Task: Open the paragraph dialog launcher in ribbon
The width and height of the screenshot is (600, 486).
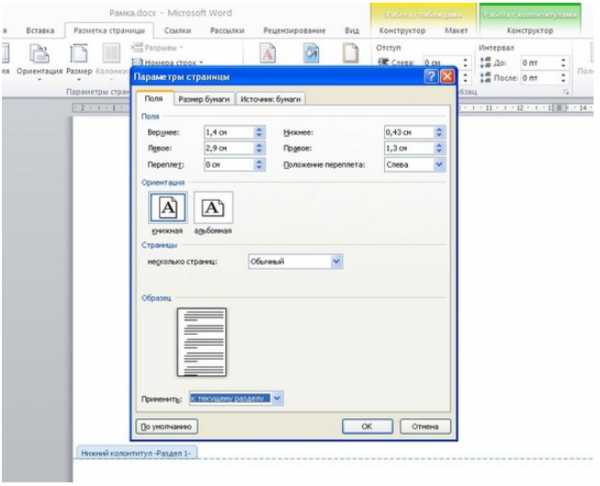Action: [566, 92]
